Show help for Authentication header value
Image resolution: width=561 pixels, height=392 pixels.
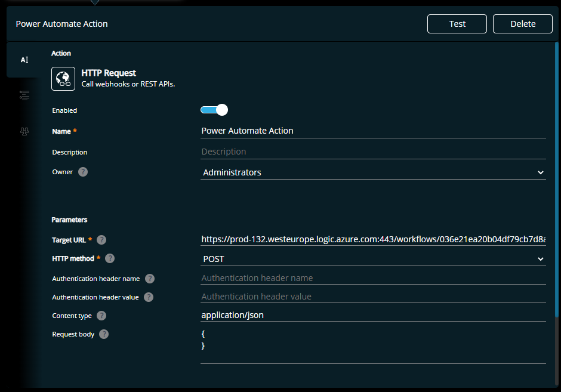149,297
